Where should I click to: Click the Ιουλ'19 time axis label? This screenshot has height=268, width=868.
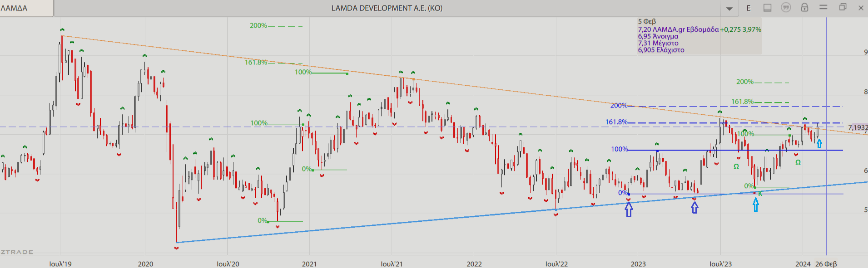[60, 264]
